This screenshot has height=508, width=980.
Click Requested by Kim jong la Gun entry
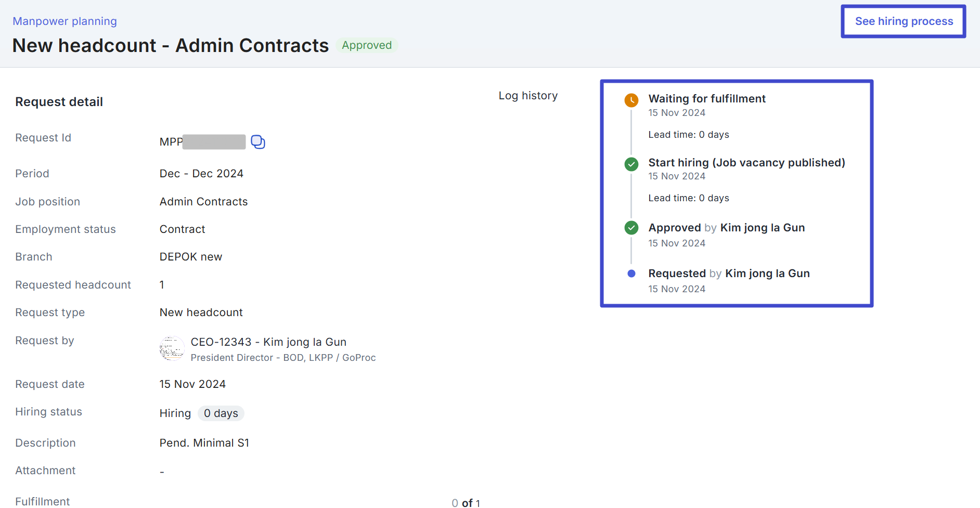729,273
